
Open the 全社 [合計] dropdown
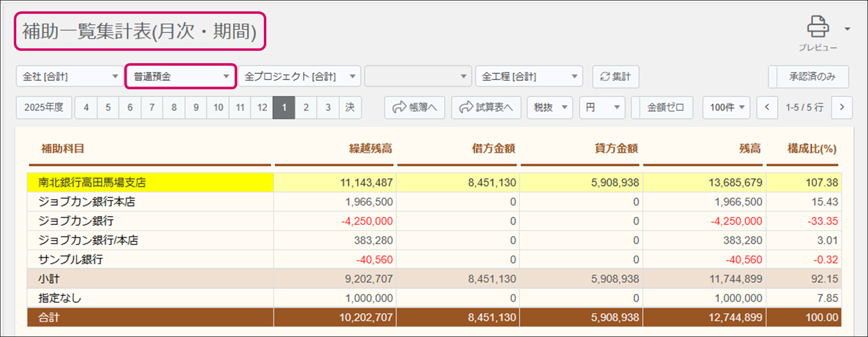[x=70, y=76]
